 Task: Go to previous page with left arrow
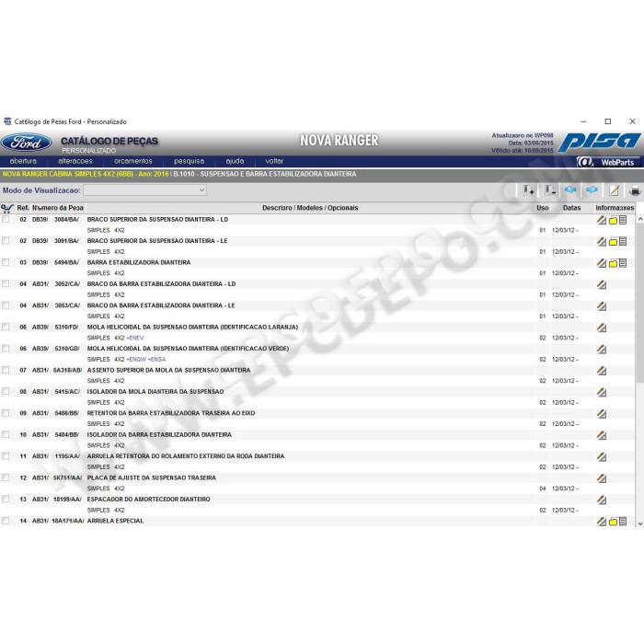click(570, 190)
